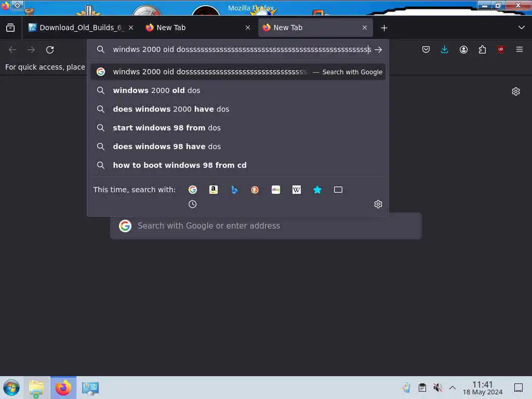Viewport: 532px width, 399px height.
Task: Open the system settings taskbar icon
Action: point(90,388)
